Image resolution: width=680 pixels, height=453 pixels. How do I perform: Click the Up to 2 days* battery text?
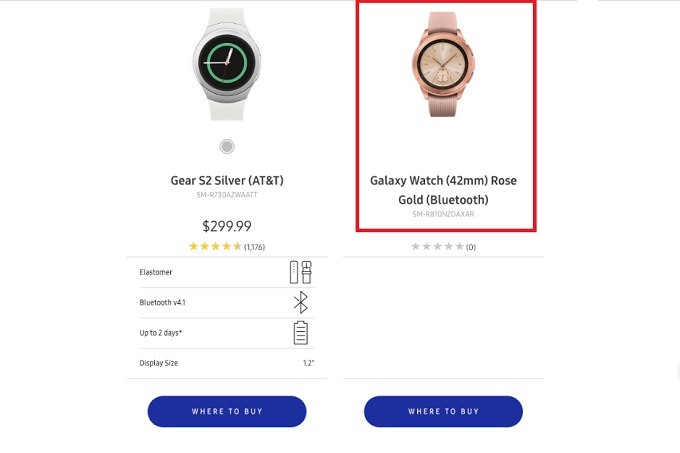[x=160, y=333]
